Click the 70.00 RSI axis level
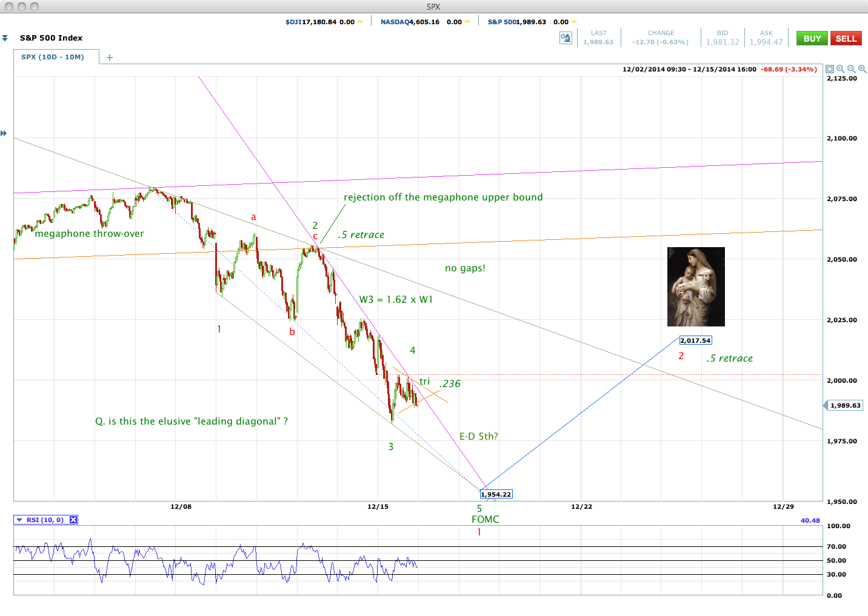This screenshot has height=616, width=868. pos(836,546)
